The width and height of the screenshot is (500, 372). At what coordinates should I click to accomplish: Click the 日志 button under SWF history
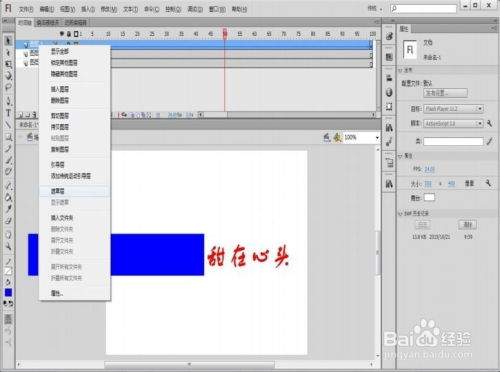[422, 225]
